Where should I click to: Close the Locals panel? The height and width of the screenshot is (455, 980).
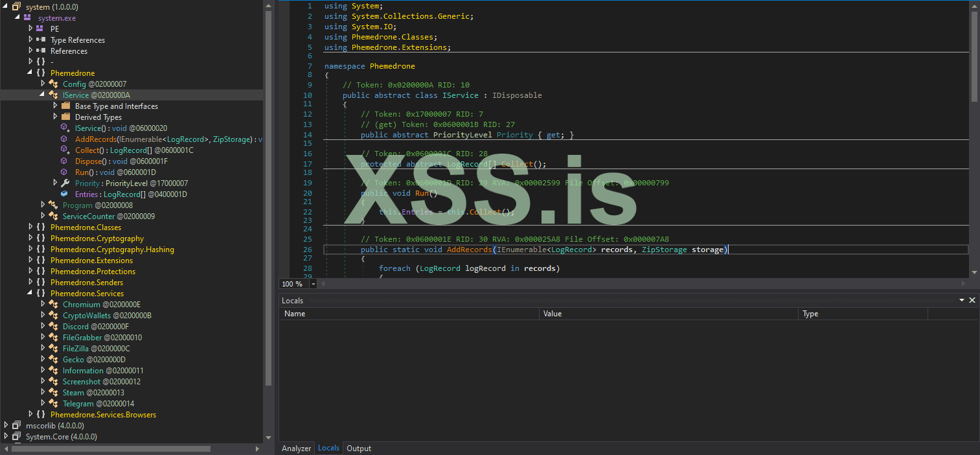[x=972, y=300]
